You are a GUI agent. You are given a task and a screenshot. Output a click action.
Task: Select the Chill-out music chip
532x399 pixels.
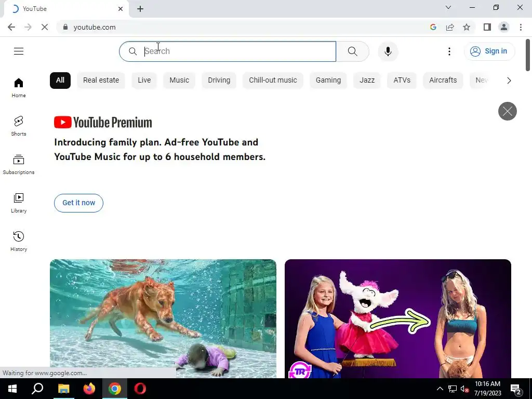(x=273, y=81)
